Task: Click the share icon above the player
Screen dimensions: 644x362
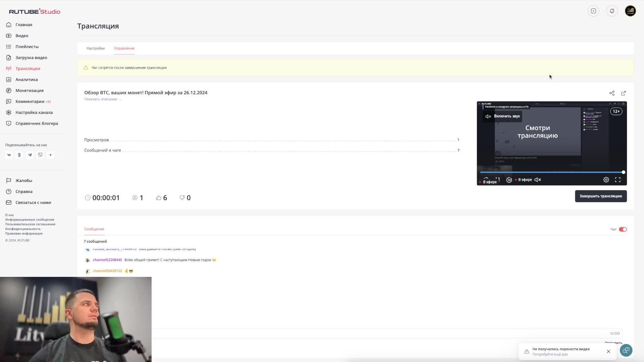Action: [x=612, y=93]
